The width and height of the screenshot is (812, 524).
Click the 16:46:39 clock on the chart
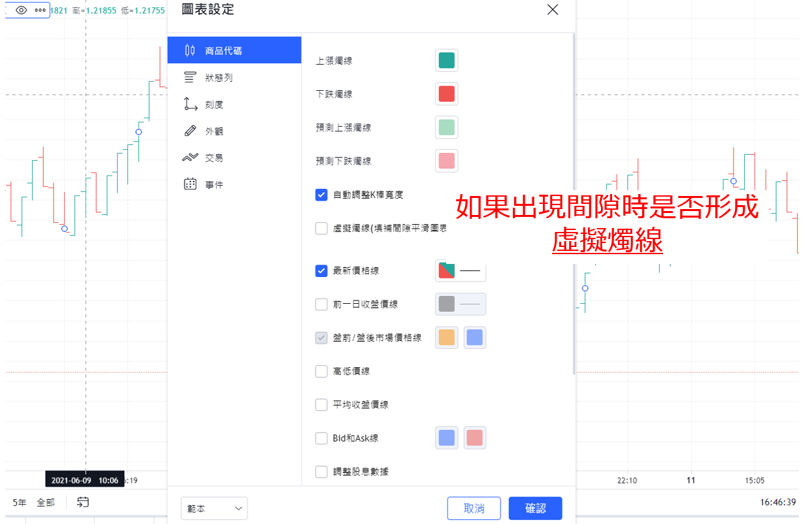pos(777,502)
